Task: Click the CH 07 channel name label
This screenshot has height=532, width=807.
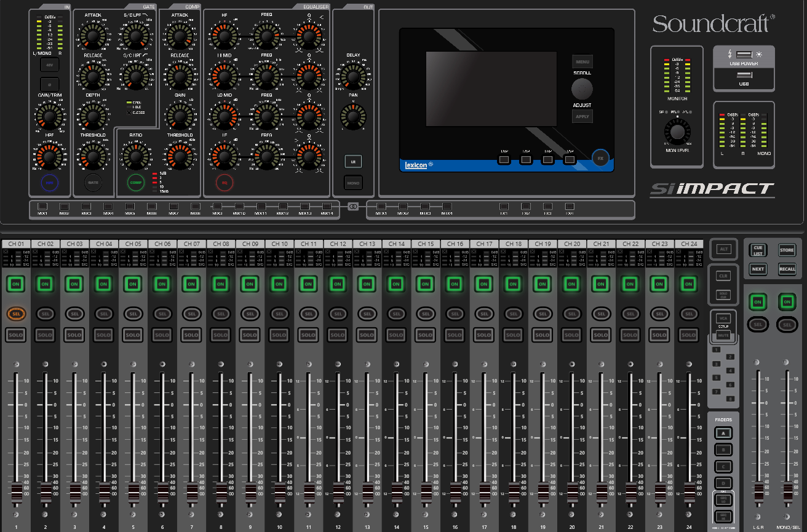Action: click(191, 244)
